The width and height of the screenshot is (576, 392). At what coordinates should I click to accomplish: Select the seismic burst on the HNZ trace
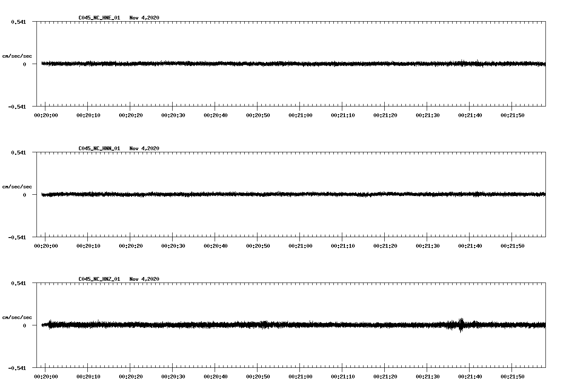pos(461,325)
